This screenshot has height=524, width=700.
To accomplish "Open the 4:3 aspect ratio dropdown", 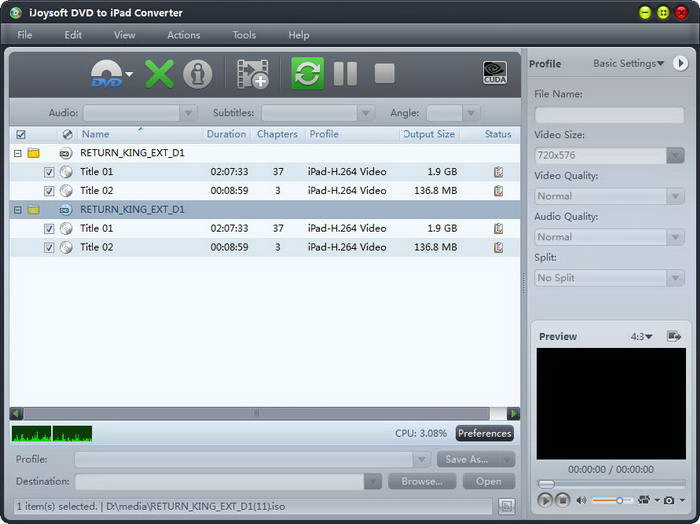I will [641, 336].
